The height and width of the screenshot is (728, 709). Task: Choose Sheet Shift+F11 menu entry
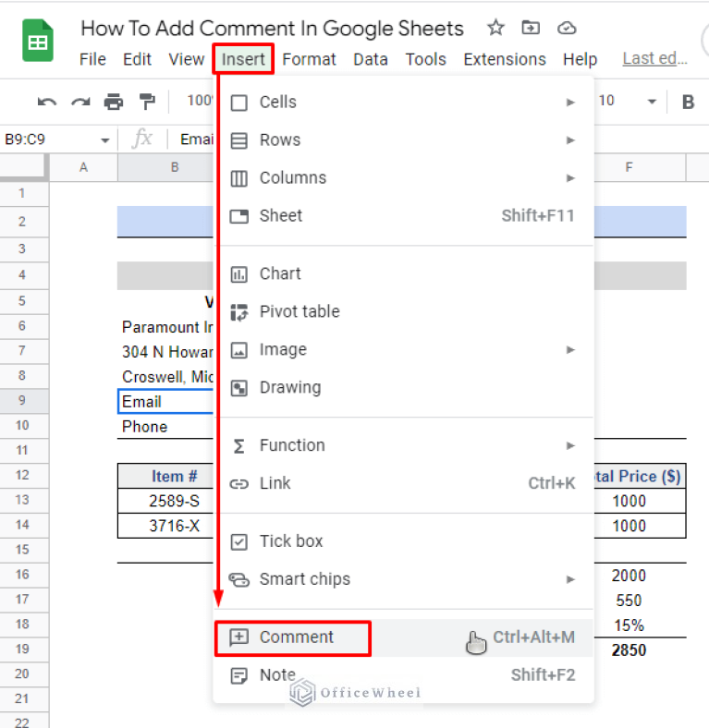coord(403,216)
